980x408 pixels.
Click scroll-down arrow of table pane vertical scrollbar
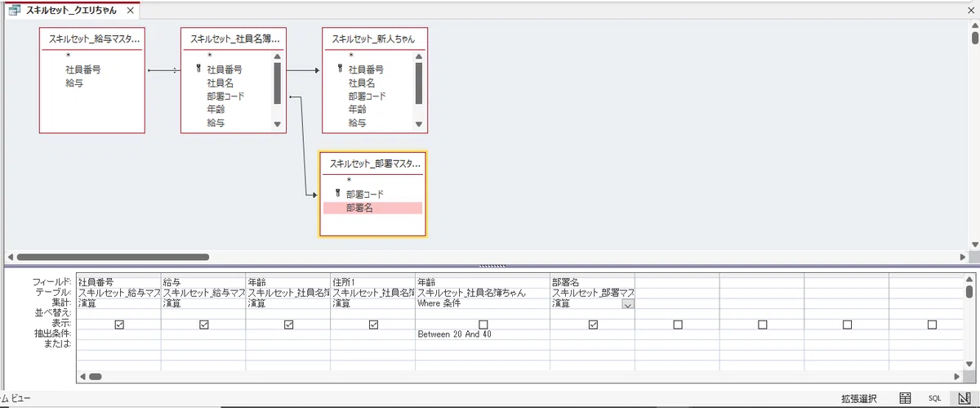(974, 244)
